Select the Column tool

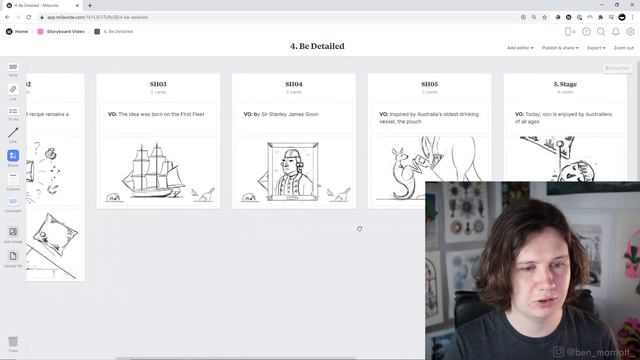click(13, 182)
